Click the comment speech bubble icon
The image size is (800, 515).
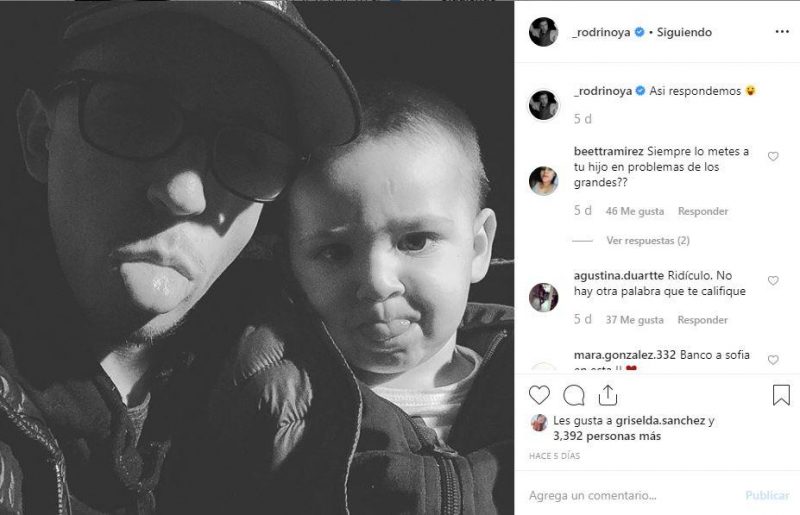click(x=574, y=395)
